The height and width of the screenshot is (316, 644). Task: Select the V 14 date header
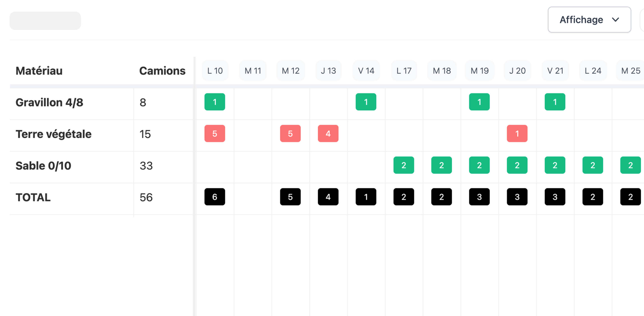pos(366,71)
